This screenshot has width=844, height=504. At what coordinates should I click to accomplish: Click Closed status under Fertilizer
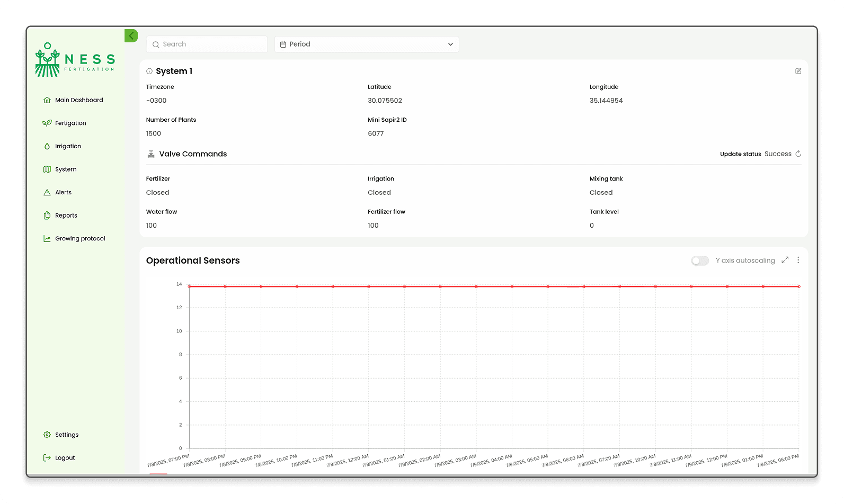[x=157, y=193]
